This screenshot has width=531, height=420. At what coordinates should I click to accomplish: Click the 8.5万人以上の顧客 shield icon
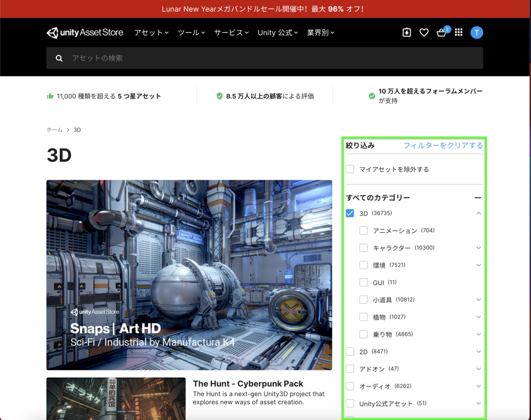pyautogui.click(x=219, y=96)
